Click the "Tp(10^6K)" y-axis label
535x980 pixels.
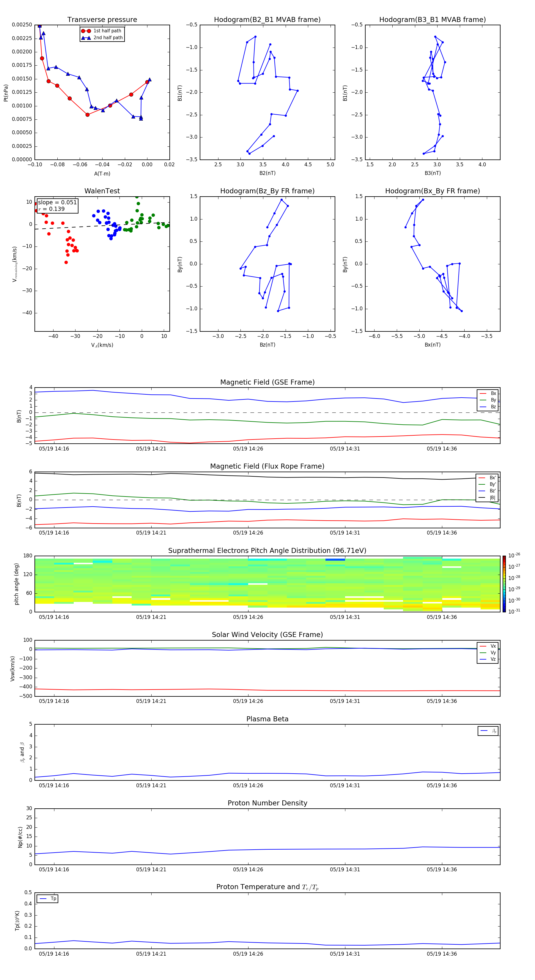(x=17, y=921)
